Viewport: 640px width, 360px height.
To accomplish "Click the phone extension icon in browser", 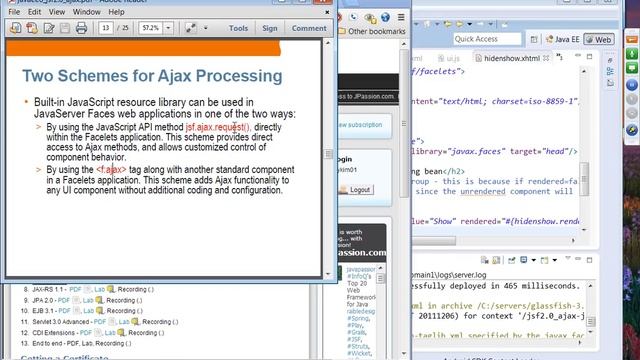I will click(x=353, y=17).
